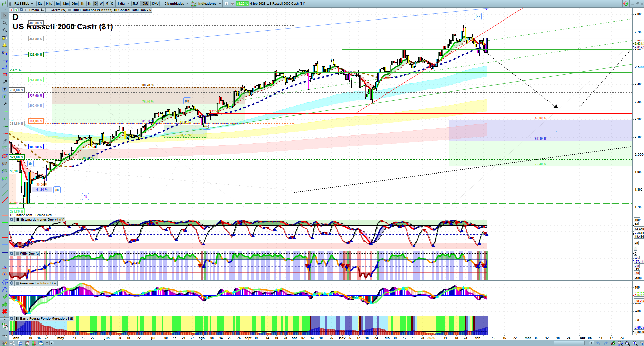Choose the black arrow drawing tool

pyautogui.click(x=5, y=82)
